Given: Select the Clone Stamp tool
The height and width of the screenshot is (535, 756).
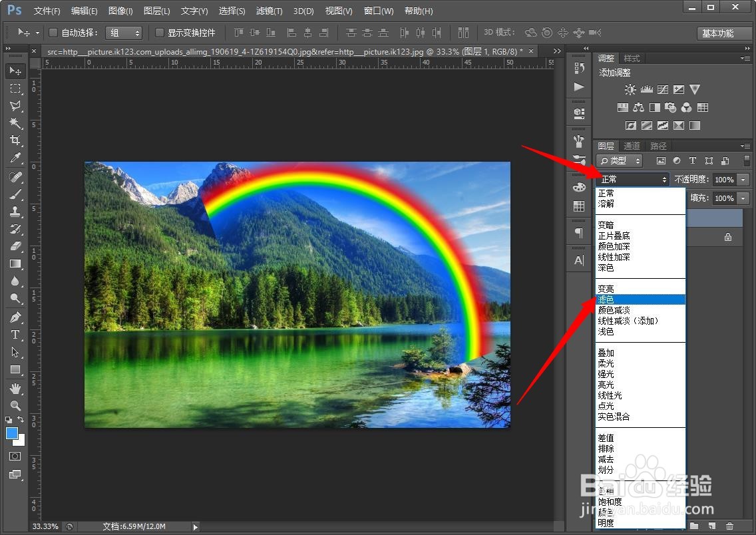Looking at the screenshot, I should point(15,212).
